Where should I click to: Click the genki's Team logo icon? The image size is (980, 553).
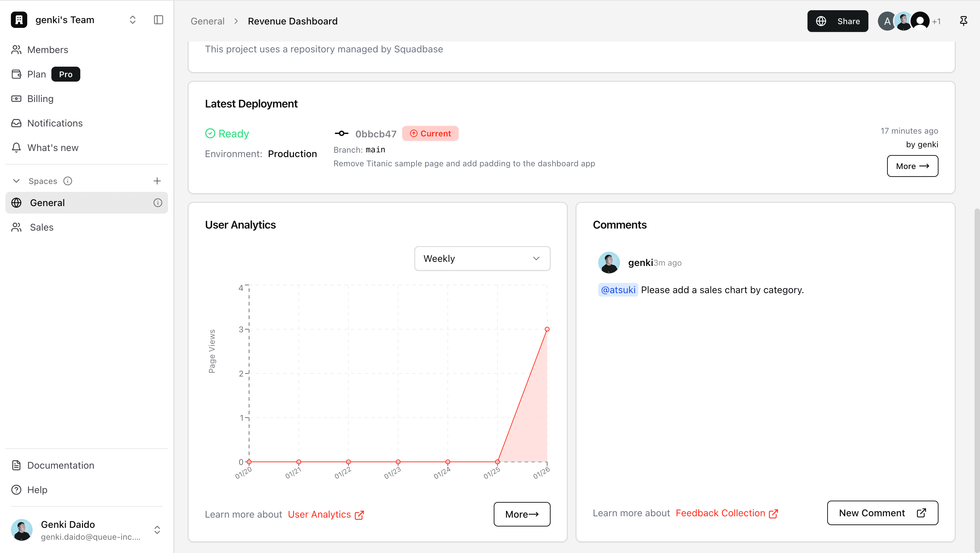point(19,20)
